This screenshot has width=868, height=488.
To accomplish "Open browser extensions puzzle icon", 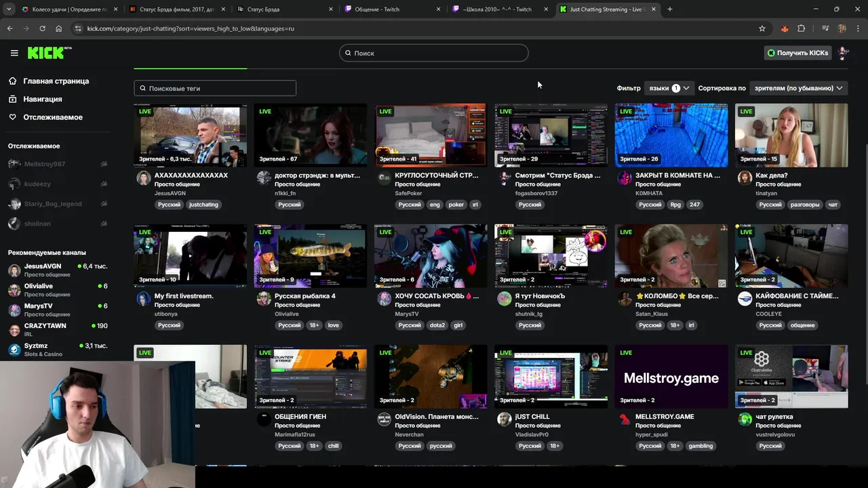I will (802, 28).
